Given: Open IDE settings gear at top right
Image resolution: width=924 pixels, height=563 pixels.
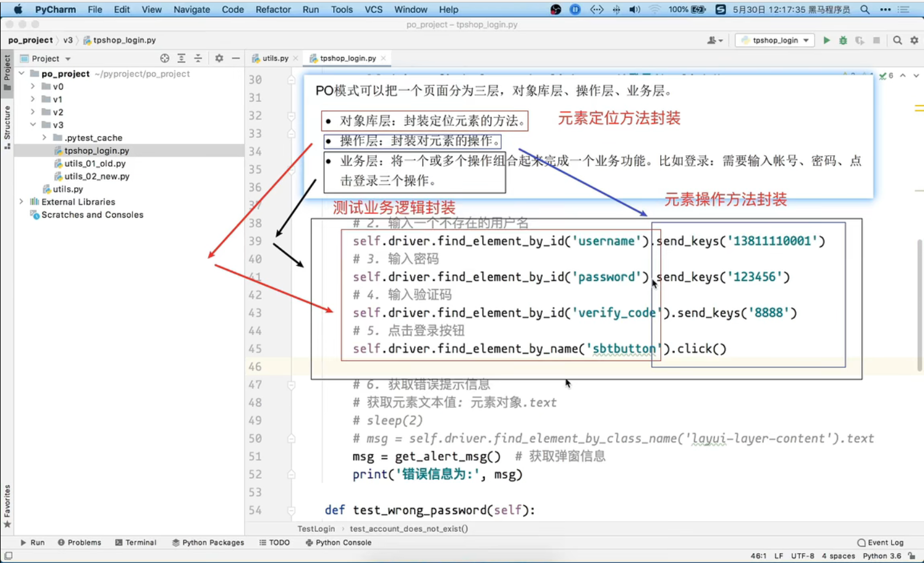Looking at the screenshot, I should [914, 40].
